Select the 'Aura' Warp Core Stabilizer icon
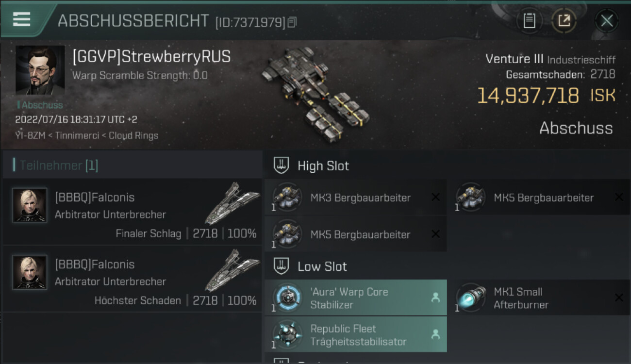631x364 pixels. 287,297
